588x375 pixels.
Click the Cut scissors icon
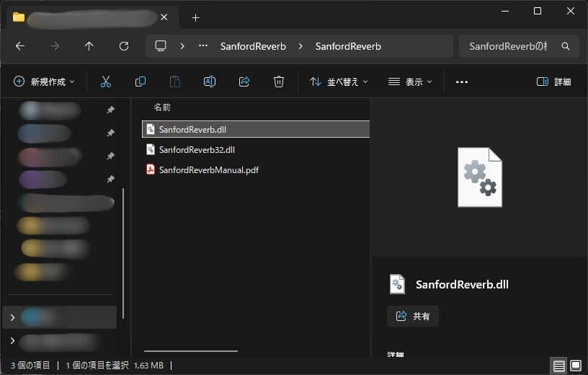point(106,82)
